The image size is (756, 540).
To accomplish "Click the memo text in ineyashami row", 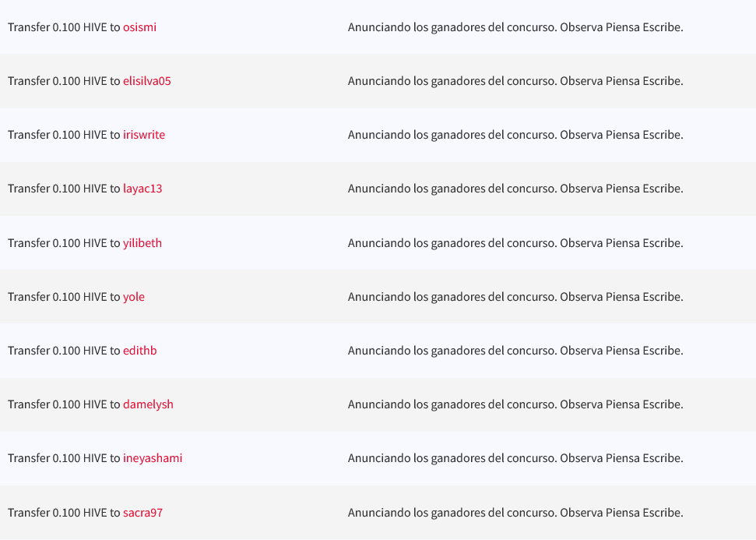I will click(x=515, y=458).
